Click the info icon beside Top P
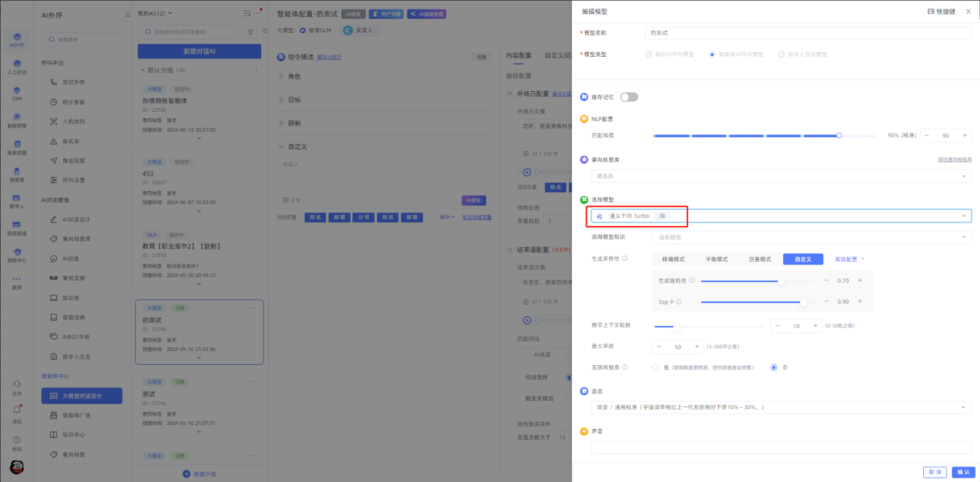Viewport: 980px width, 482px height. click(679, 302)
